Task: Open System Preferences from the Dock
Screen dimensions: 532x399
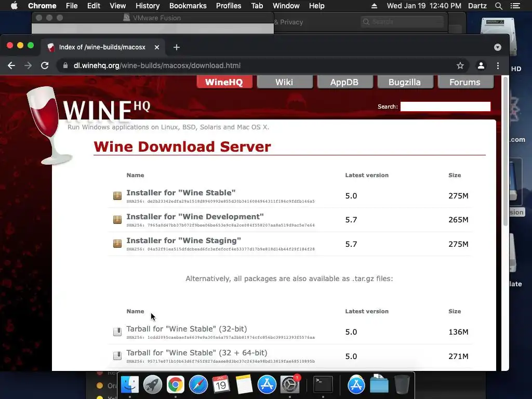Action: (x=290, y=384)
